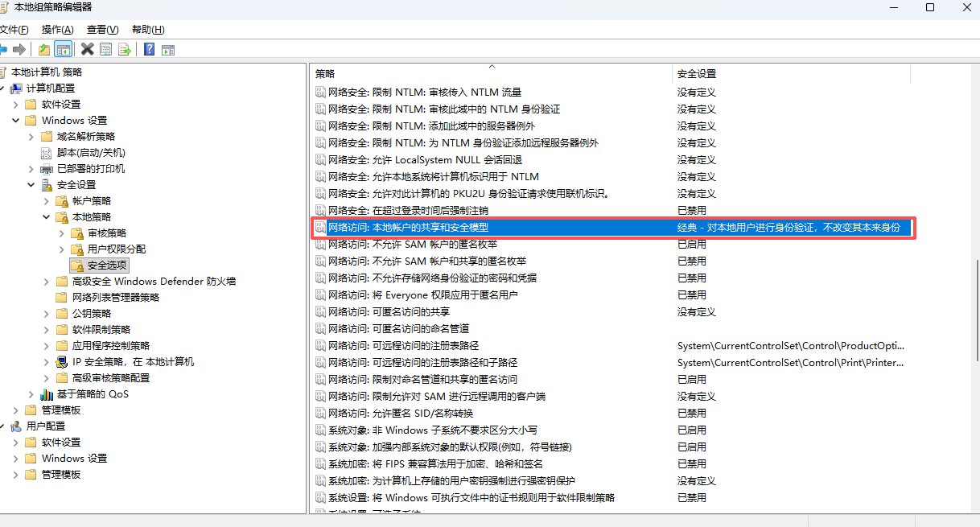Open the 操作(A) menu
980x527 pixels.
pos(57,30)
